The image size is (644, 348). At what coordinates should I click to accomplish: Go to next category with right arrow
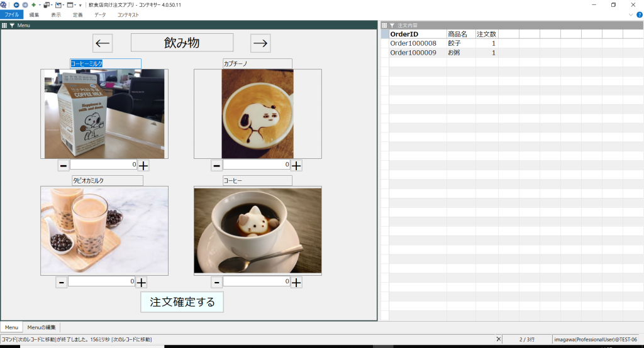(x=260, y=43)
